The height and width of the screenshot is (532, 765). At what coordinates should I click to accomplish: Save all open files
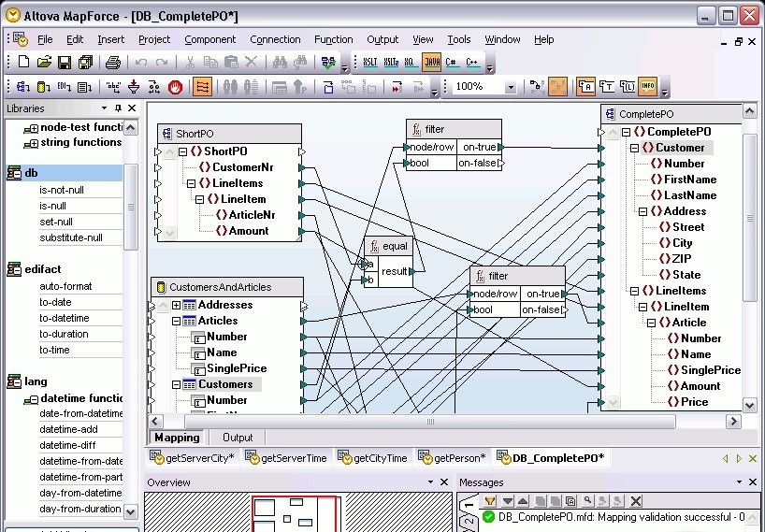85,62
